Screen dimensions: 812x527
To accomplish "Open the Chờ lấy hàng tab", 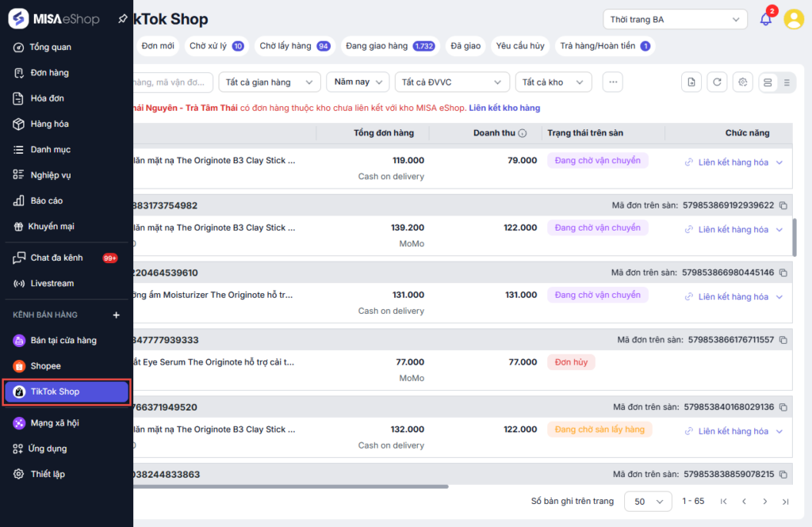I will pos(294,46).
